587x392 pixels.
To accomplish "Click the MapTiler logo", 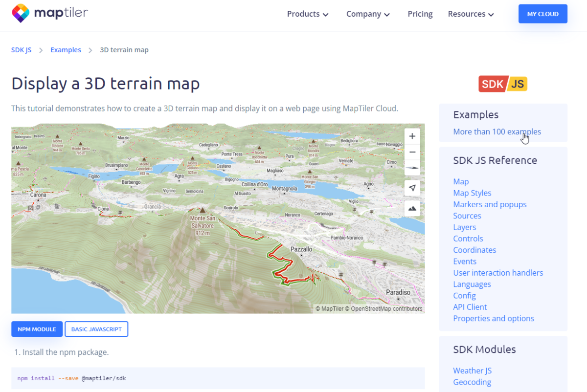I will (49, 13).
